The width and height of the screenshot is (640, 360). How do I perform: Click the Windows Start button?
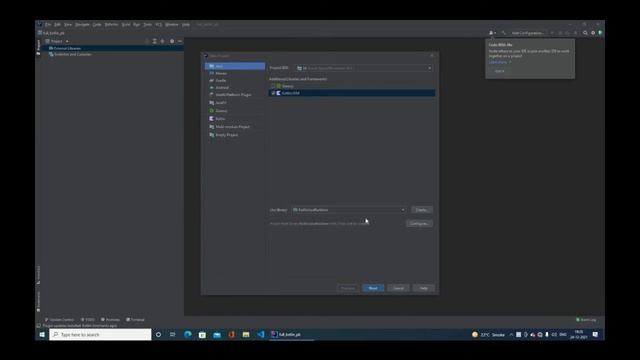point(42,335)
